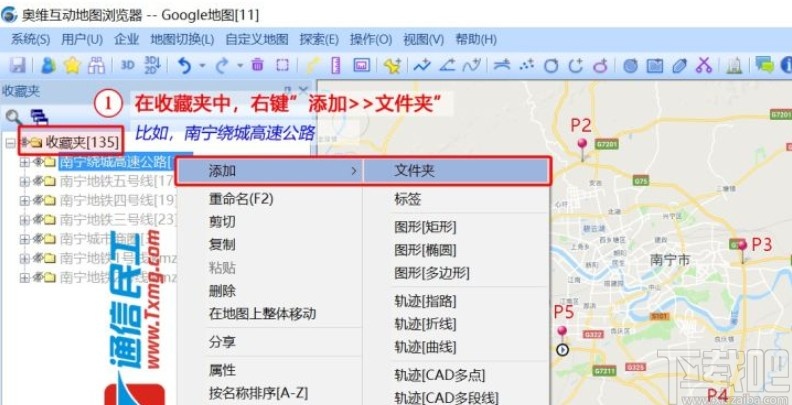Select the add angled line tool

pyautogui.click(x=448, y=65)
